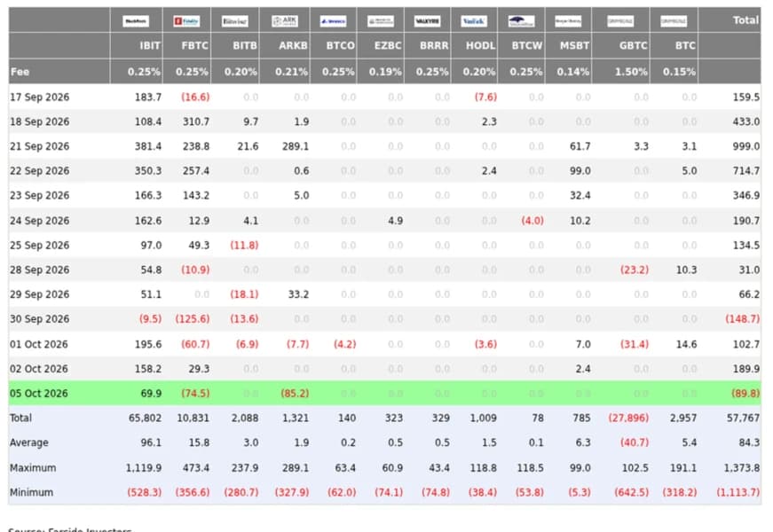This screenshot has height=532, width=773.
Task: Click the Grayscale logo above GBTC
Action: 620,21
